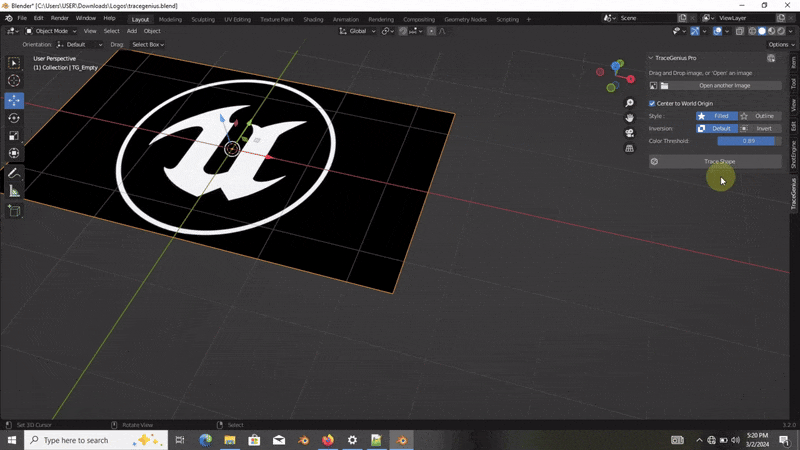Open the Options dropdown
Image resolution: width=800 pixels, height=450 pixels.
pos(781,45)
